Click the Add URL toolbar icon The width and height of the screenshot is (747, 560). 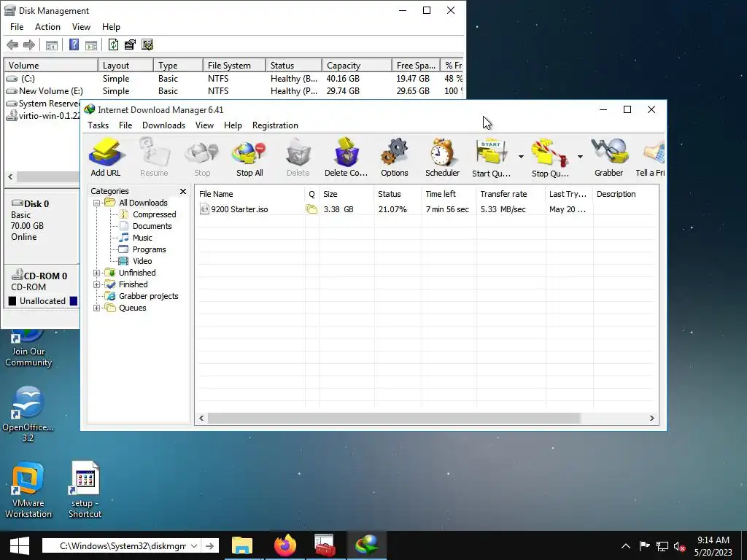point(106,157)
